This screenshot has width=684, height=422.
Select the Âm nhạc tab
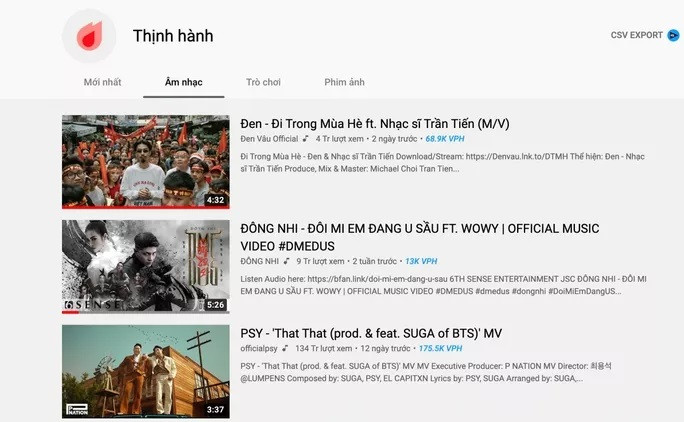184,82
